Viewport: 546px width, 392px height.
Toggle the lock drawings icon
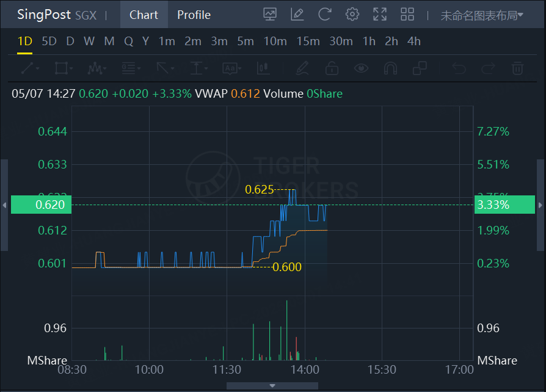click(x=332, y=68)
